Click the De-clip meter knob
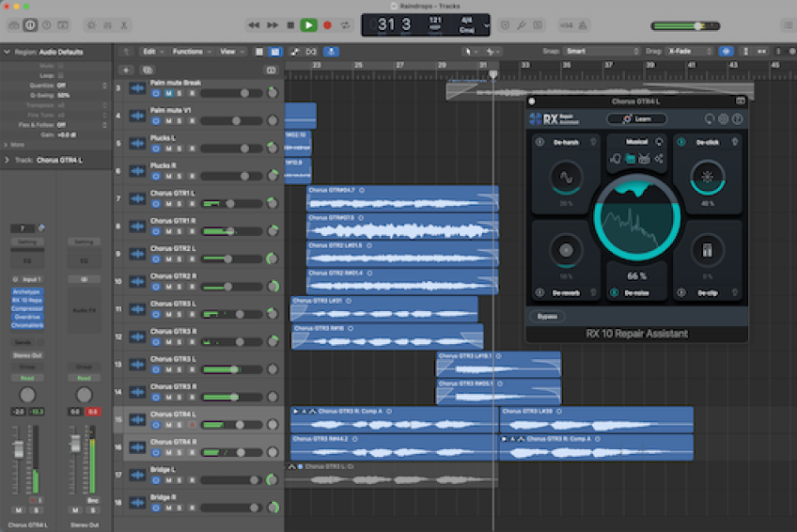The width and height of the screenshot is (797, 532). [707, 251]
